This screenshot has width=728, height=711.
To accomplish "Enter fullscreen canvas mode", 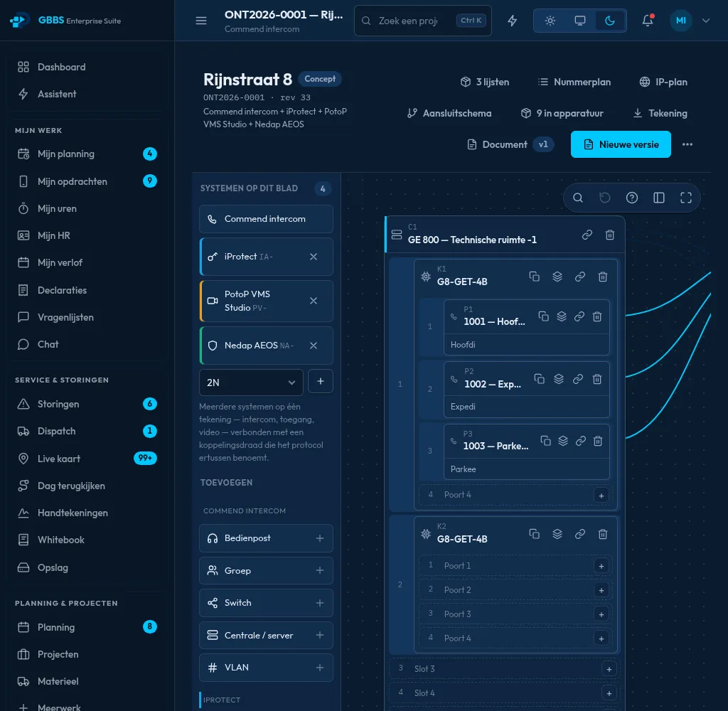I will [x=686, y=198].
